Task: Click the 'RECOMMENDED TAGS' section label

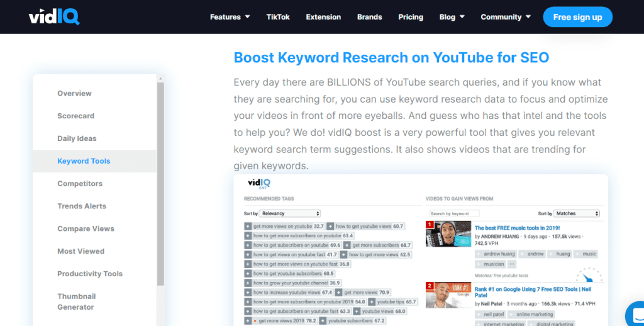Action: 269,199
